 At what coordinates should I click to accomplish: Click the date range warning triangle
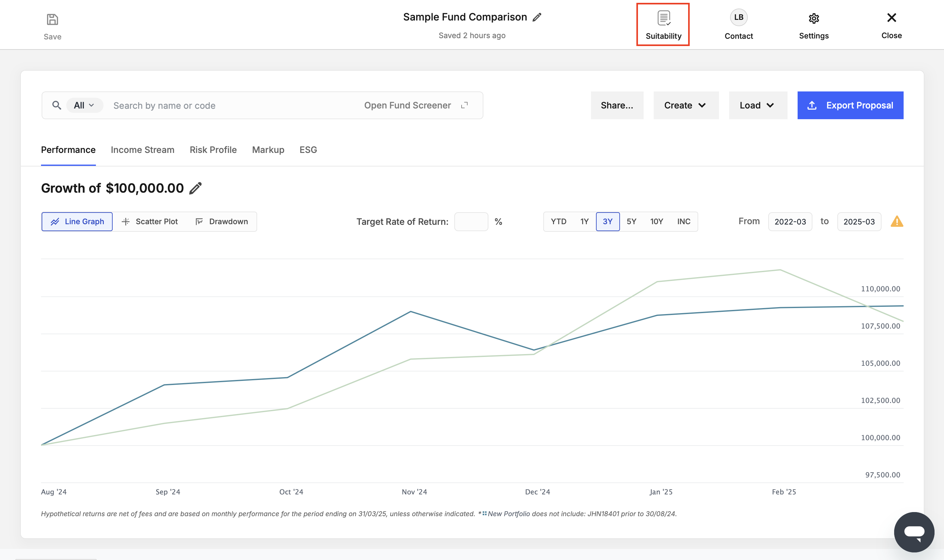coord(897,221)
